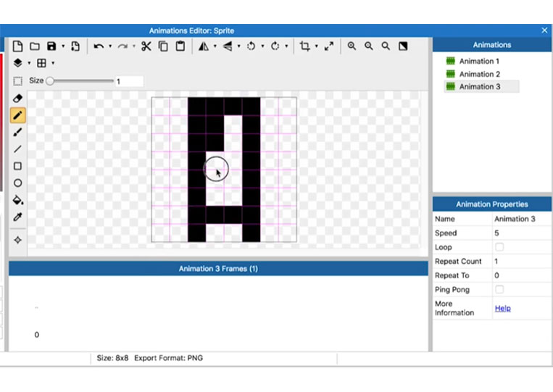Rotate the image clockwise
The height and width of the screenshot is (392, 553).
click(275, 46)
